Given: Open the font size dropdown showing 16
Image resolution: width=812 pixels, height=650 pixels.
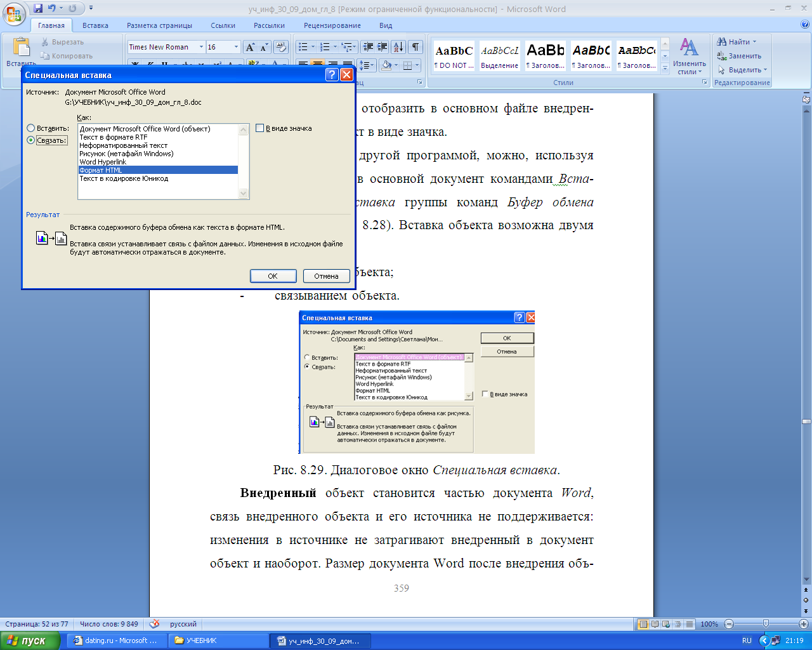Looking at the screenshot, I should tap(236, 47).
